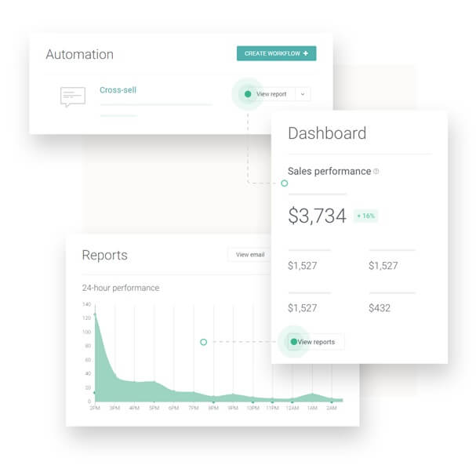476x476 pixels.
Task: Click the 140 value on chart y-axis
Action: pos(86,304)
